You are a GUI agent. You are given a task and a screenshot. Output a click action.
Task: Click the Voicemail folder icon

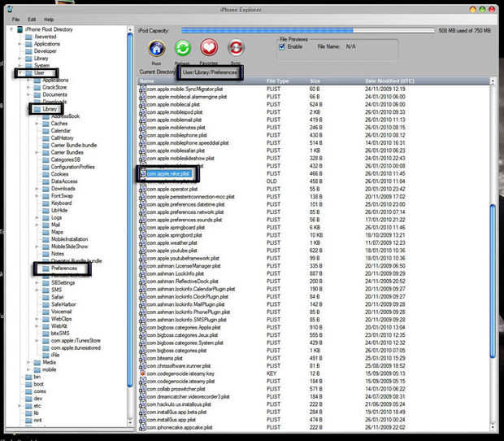coord(46,312)
